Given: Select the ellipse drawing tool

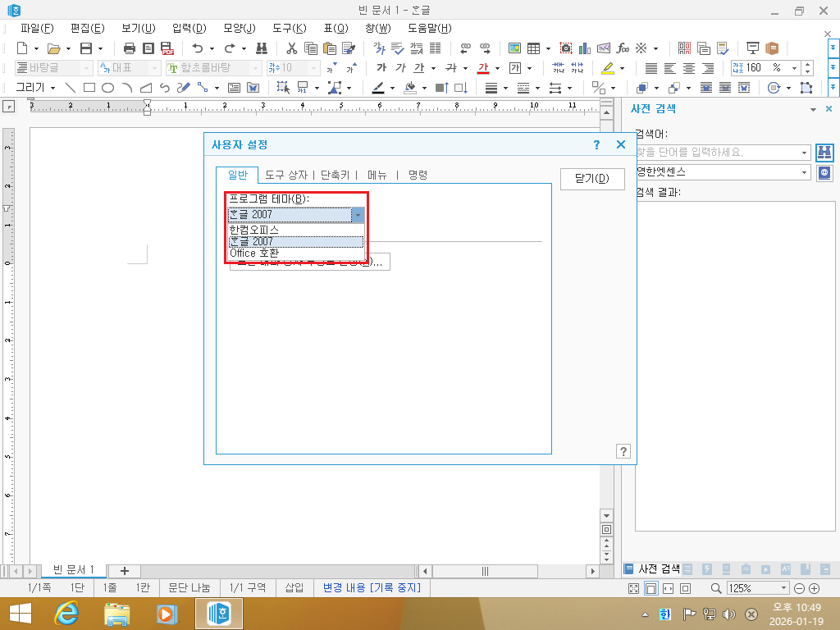Looking at the screenshot, I should point(107,88).
